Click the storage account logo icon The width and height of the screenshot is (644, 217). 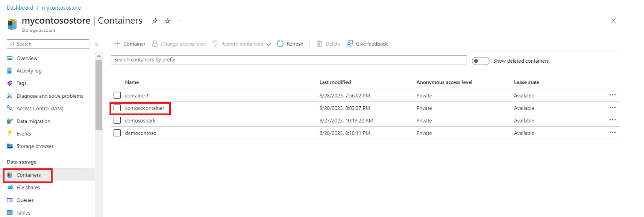(x=12, y=24)
